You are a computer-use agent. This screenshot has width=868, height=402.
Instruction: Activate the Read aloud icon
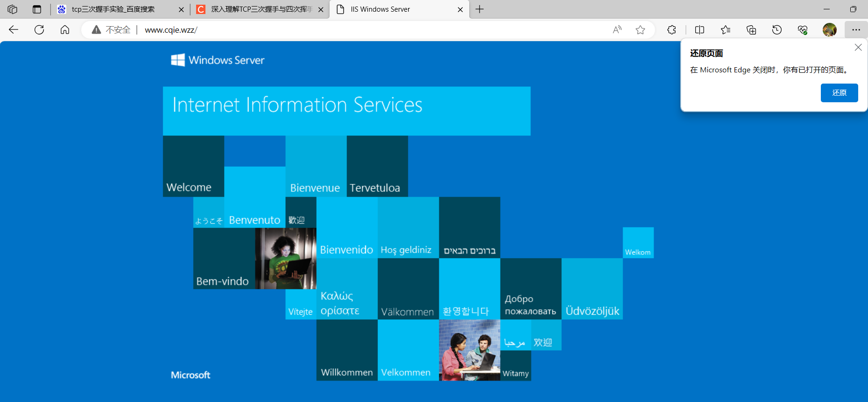pos(617,30)
